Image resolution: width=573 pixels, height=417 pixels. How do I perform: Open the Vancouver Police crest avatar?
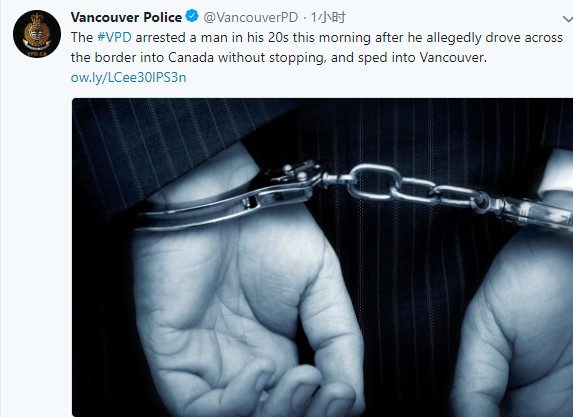(37, 34)
